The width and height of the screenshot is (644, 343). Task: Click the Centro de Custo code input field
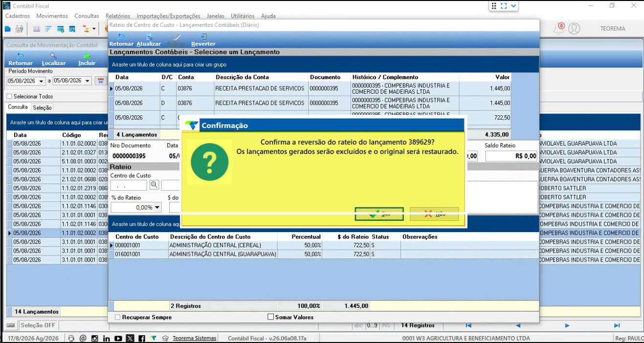129,185
